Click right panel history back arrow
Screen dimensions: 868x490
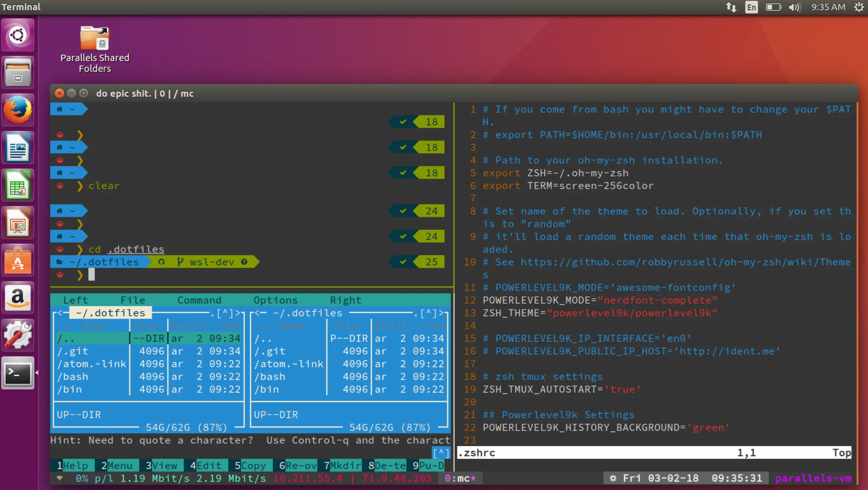point(258,313)
